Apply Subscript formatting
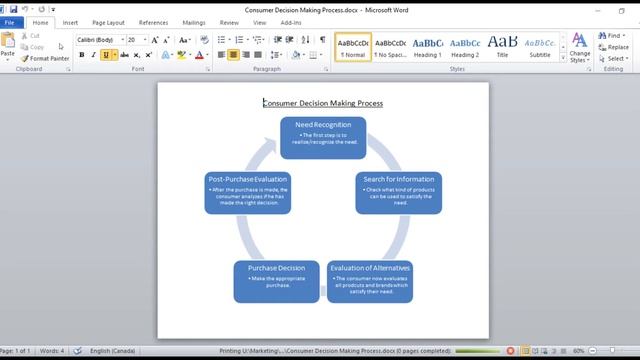 [x=137, y=55]
